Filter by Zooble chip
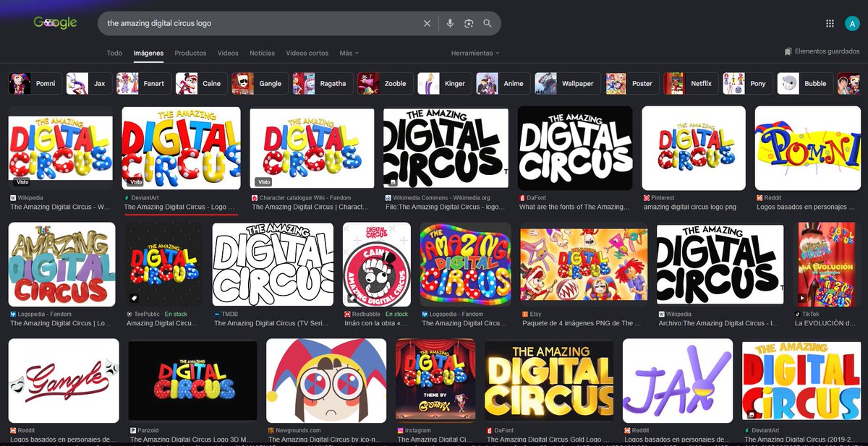This screenshot has height=446, width=868. pyautogui.click(x=385, y=83)
